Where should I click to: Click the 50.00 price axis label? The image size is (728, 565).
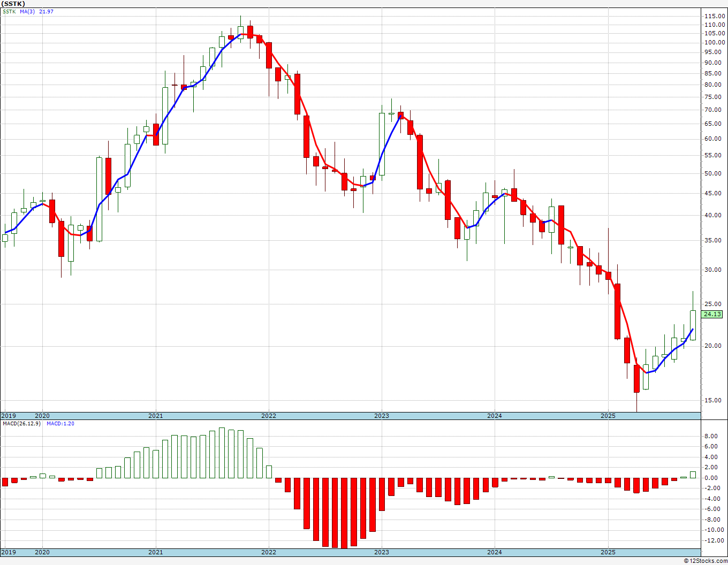pos(714,173)
